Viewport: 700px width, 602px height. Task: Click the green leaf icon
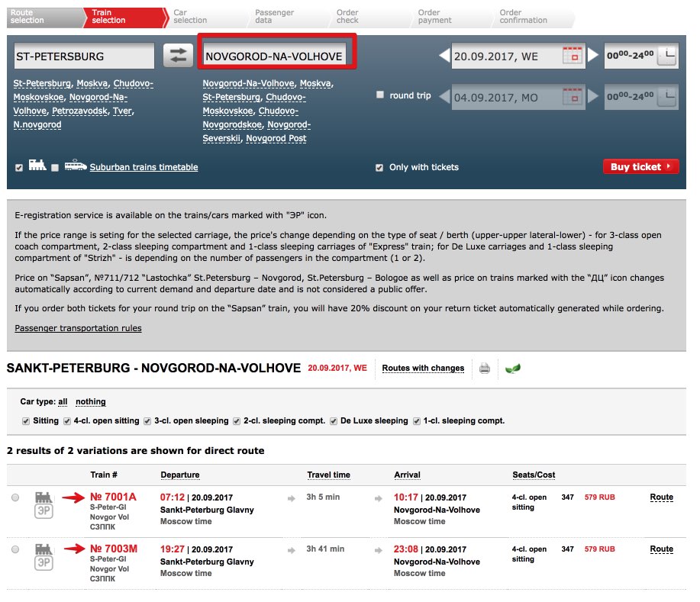[x=512, y=369]
